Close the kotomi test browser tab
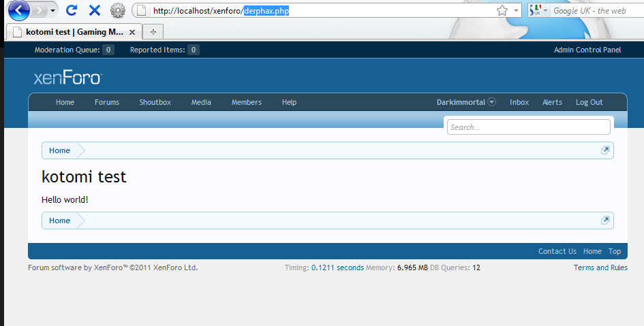 click(x=132, y=32)
